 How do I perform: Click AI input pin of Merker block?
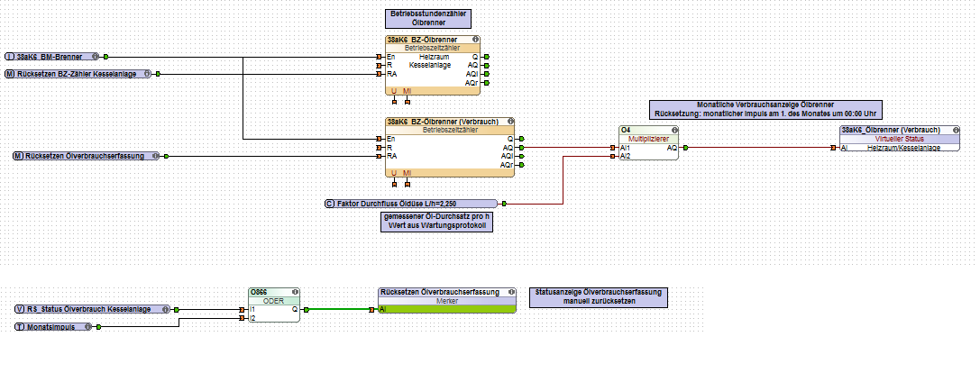[371, 309]
